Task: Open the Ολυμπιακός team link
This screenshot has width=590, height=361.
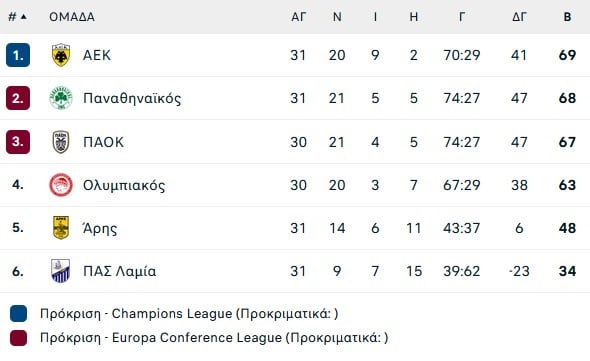Action: click(124, 186)
